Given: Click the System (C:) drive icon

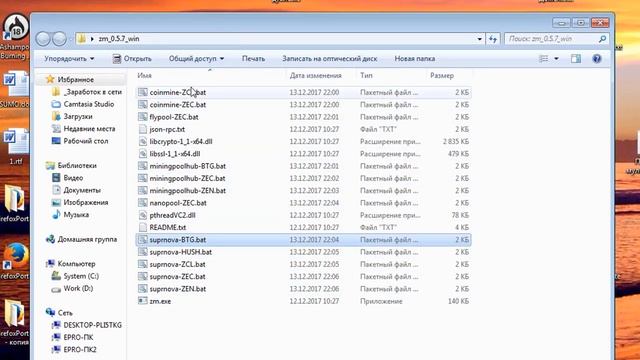Looking at the screenshot, I should click(x=56, y=276).
